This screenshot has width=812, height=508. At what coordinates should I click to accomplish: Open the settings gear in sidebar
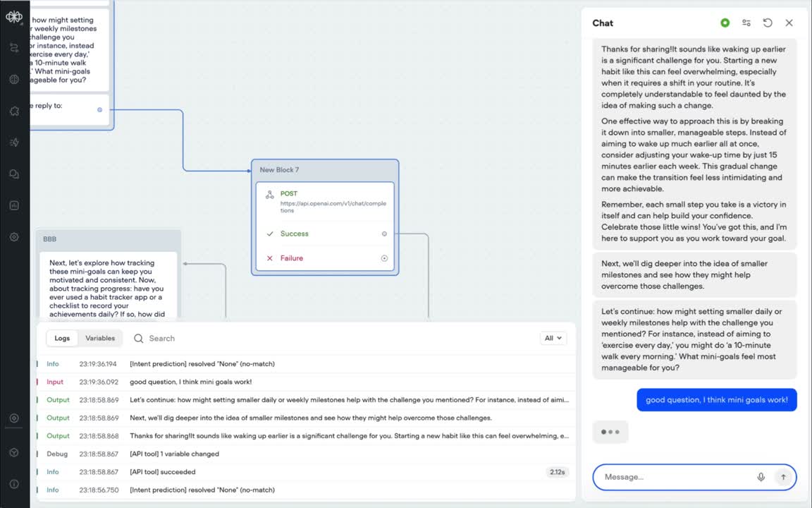click(x=14, y=237)
